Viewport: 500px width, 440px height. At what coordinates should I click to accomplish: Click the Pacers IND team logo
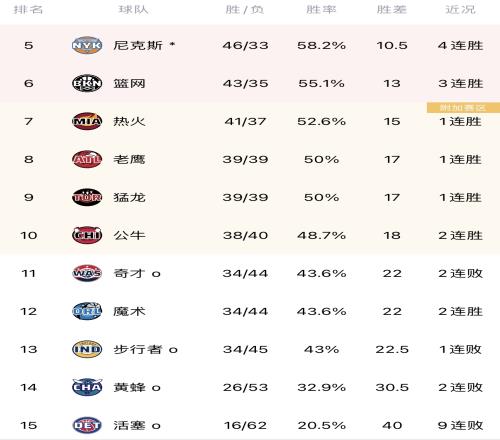(87, 349)
